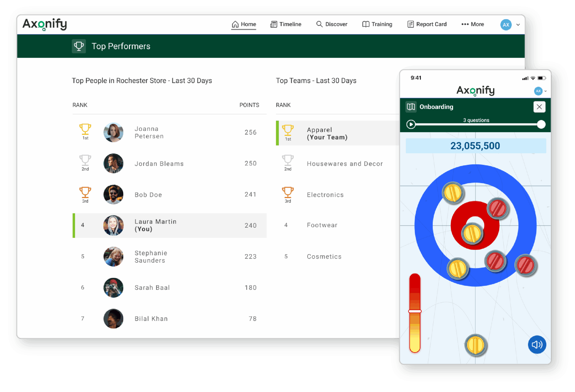
Task: Click the questions progress slider handle
Action: pos(541,124)
